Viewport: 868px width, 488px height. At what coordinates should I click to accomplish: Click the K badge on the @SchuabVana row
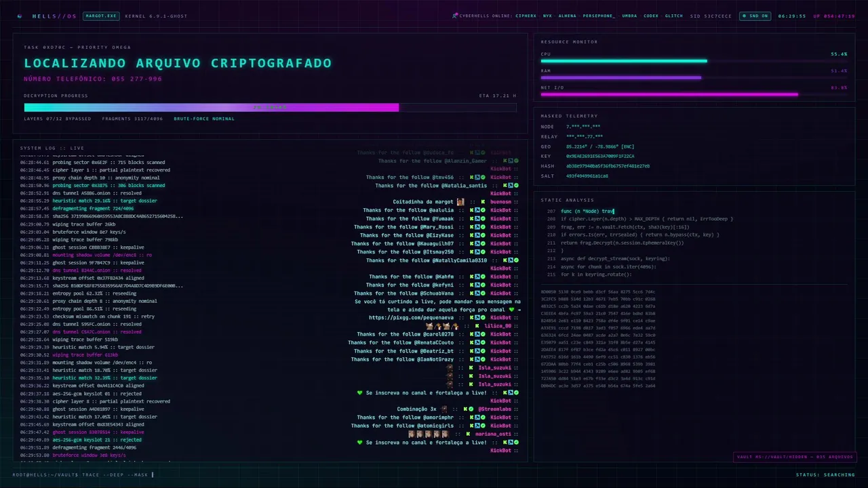coord(471,293)
